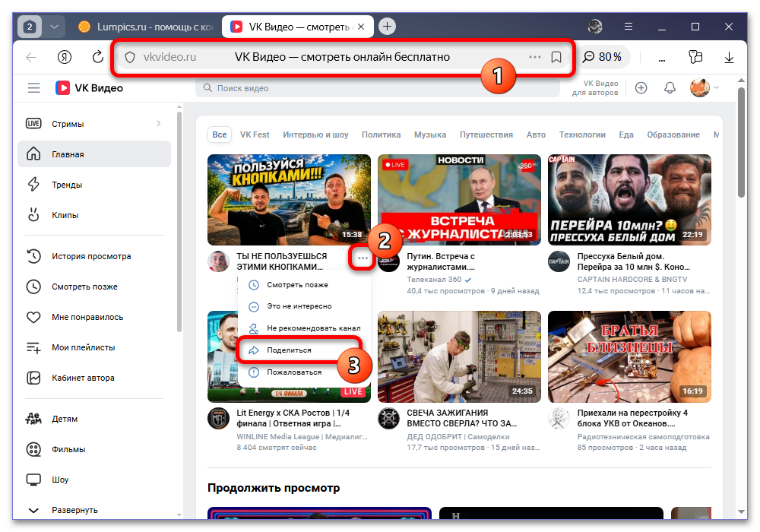The height and width of the screenshot is (532, 760).
Task: Choose Не рекомендовать канал
Action: (x=305, y=328)
